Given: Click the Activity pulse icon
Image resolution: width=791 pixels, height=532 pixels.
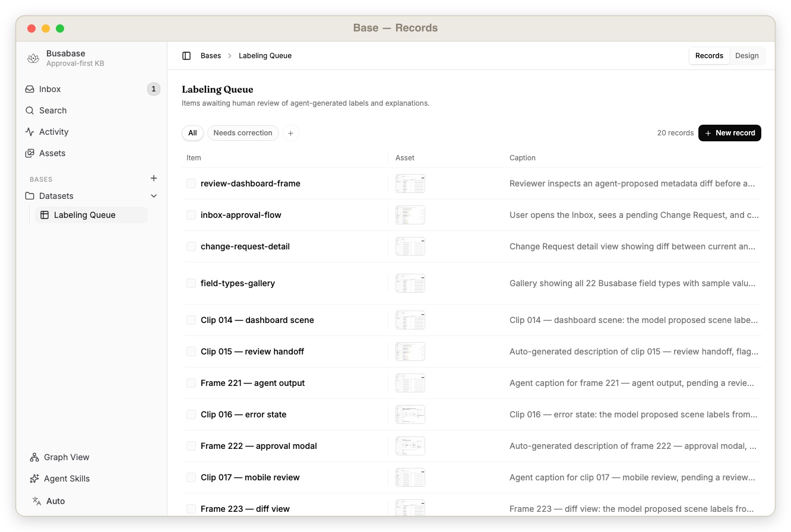Looking at the screenshot, I should tap(30, 132).
